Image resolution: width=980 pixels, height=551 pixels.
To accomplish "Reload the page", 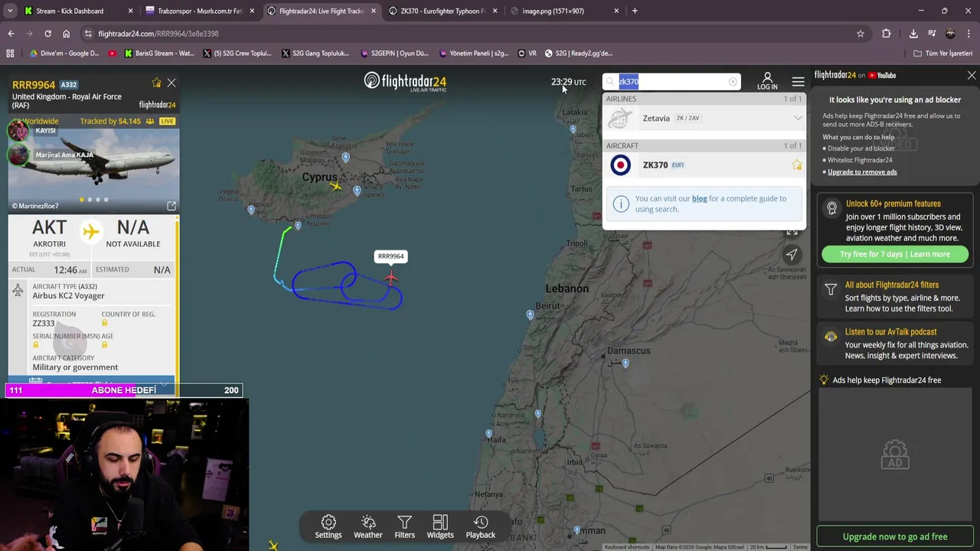I will pos(47,34).
